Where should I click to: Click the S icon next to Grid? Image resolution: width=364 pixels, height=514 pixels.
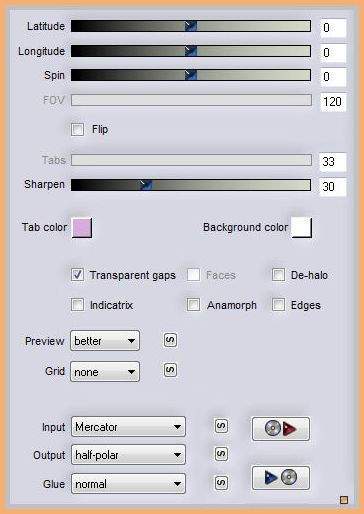pos(170,370)
